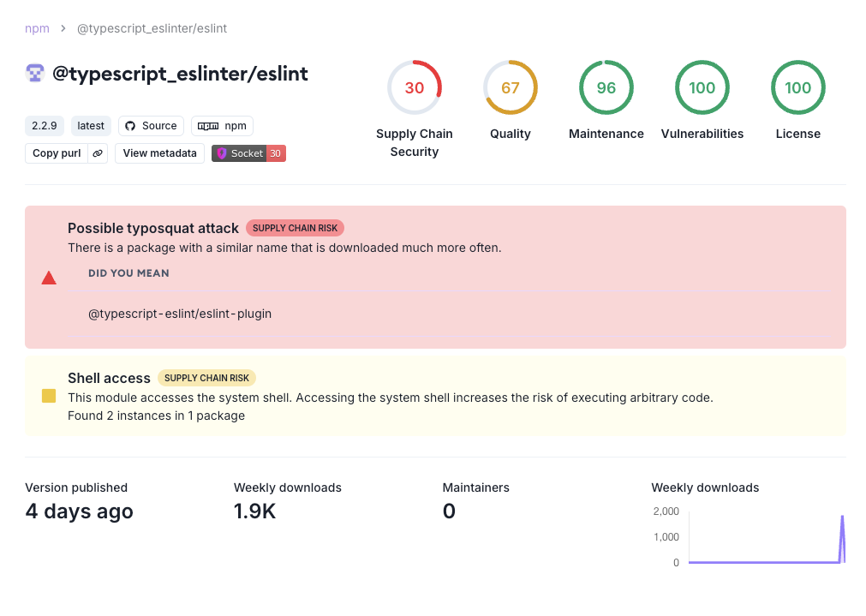866x616 pixels.
Task: Open the 2.2.9 version badge
Action: tap(45, 126)
